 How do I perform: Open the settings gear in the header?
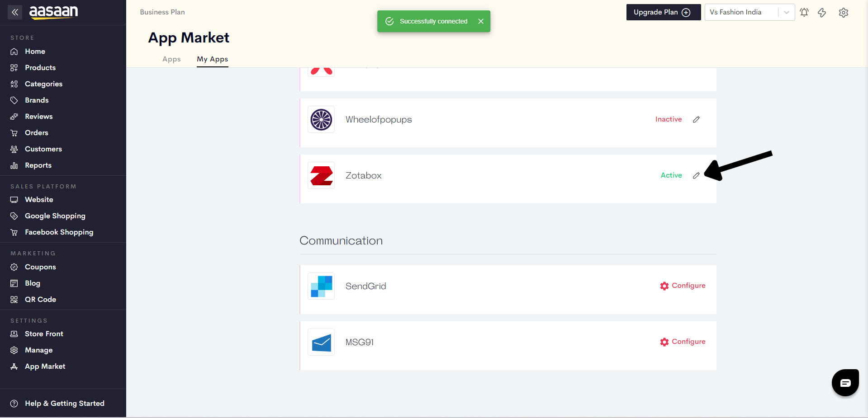coord(844,13)
